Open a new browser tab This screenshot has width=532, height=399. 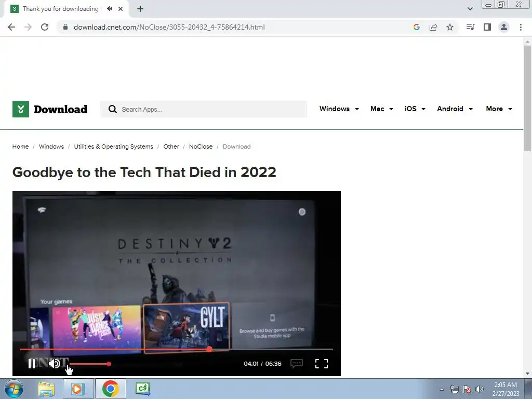click(140, 9)
